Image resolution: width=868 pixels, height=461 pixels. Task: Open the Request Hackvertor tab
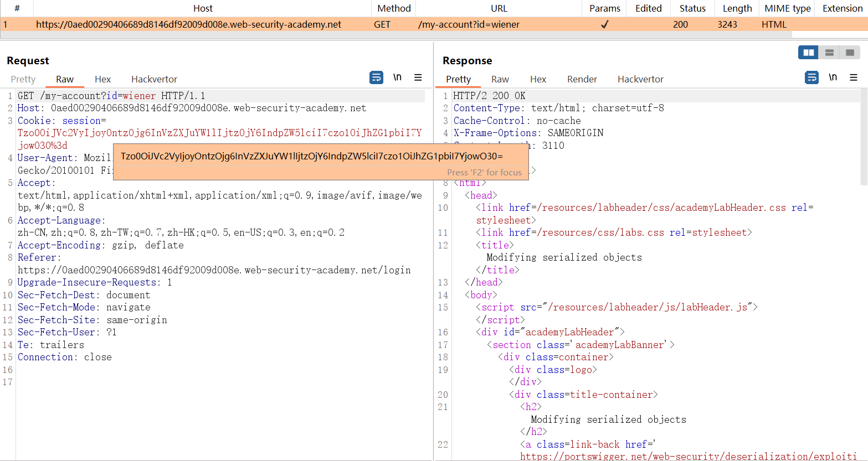coord(154,79)
